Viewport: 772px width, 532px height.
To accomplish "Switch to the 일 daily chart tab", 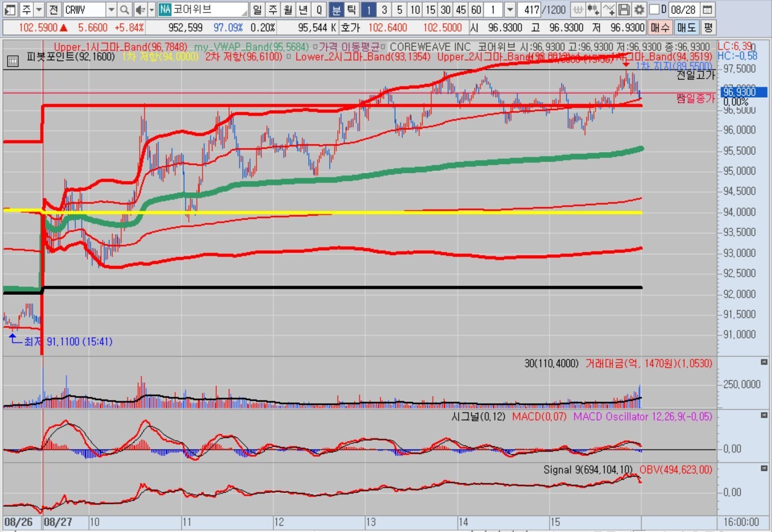I will tap(258, 10).
